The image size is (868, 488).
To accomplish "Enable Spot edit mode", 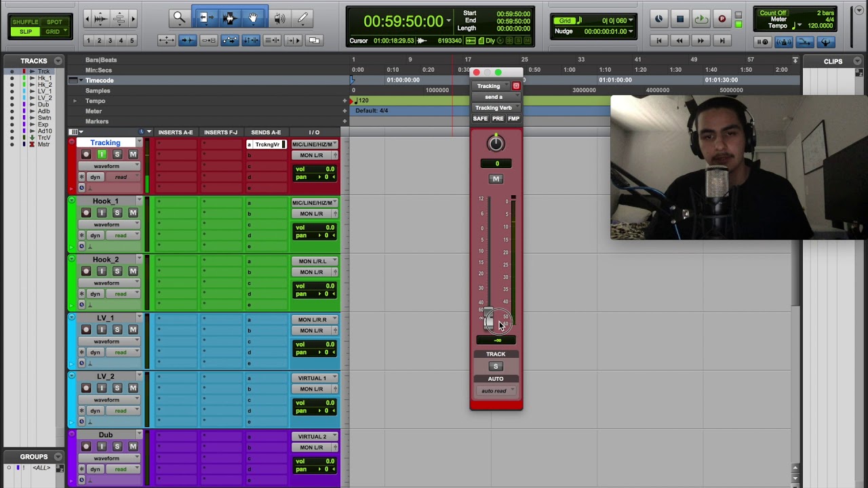I will [54, 22].
